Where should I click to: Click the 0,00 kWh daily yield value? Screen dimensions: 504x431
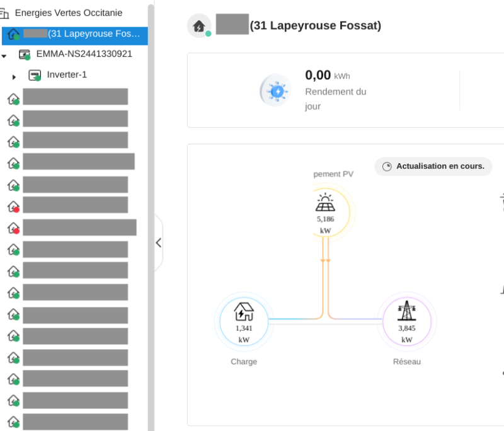(318, 76)
